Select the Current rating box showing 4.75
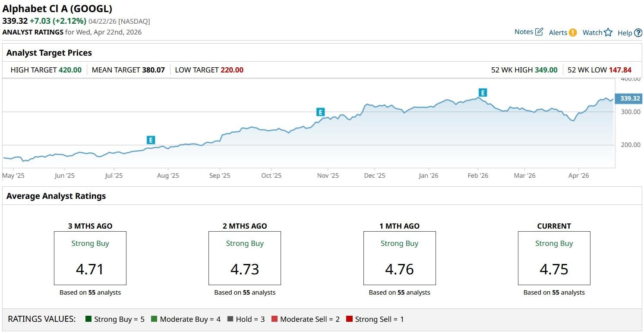This screenshot has height=333, width=644. pyautogui.click(x=554, y=258)
